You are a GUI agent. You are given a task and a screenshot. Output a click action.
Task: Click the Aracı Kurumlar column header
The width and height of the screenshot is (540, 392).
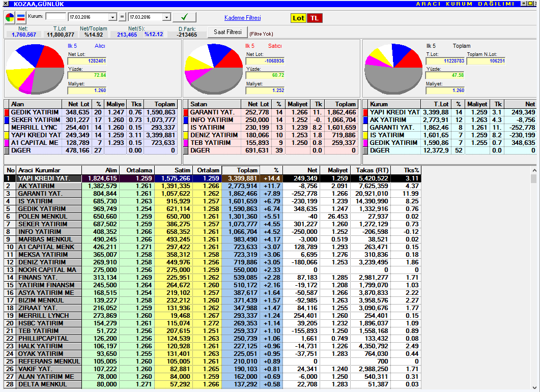pyautogui.click(x=48, y=170)
